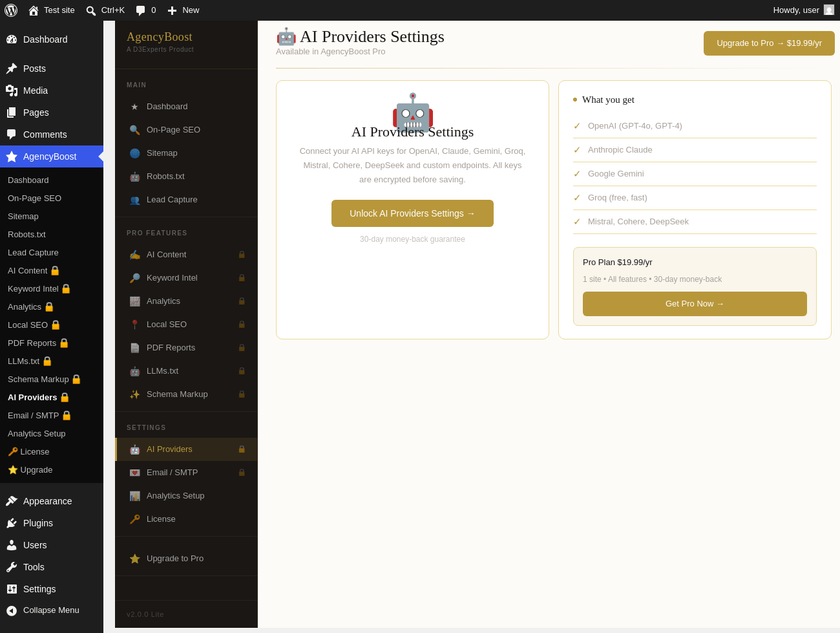This screenshot has height=633, width=840.
Task: Click the Collapse Menu arrow icon
Action: 12,610
